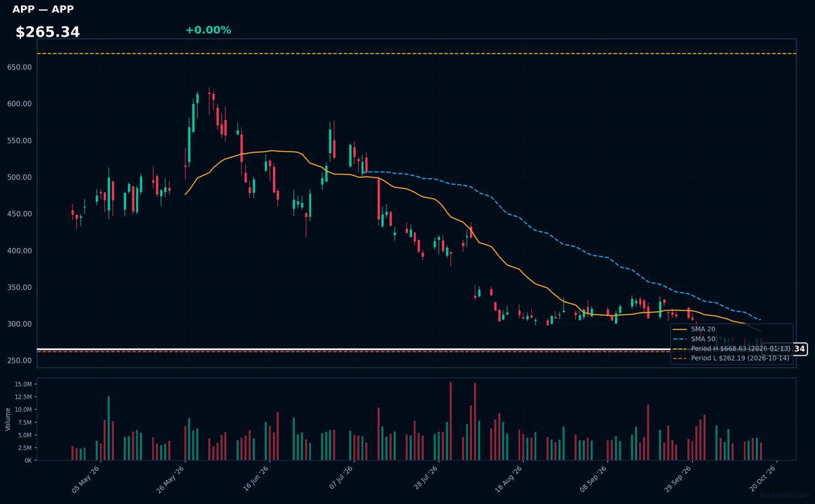
Task: Select the tallest green volume bar
Action: coord(109,428)
